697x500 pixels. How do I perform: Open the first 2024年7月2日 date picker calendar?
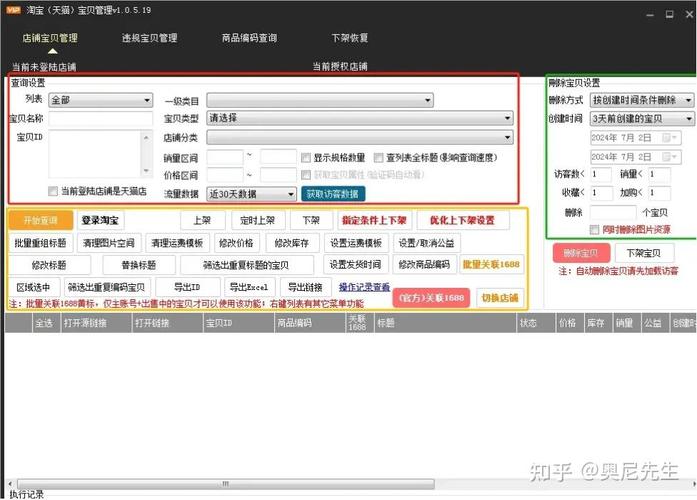pos(670,138)
